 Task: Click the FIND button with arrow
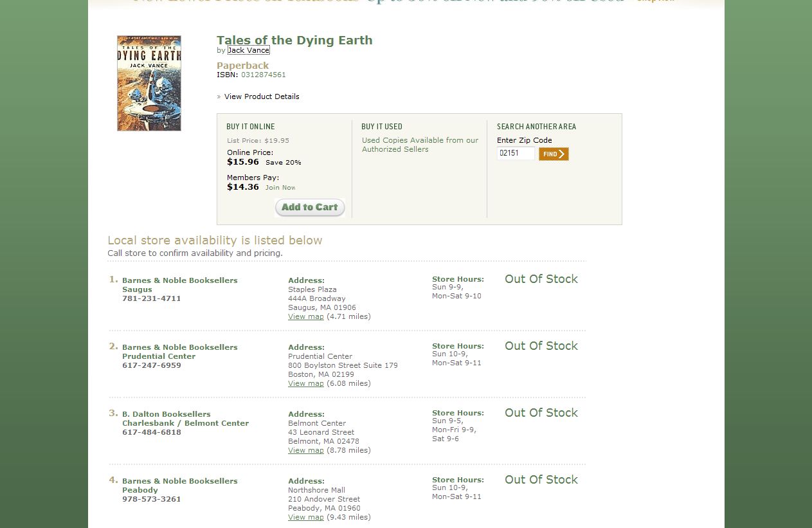pos(554,154)
